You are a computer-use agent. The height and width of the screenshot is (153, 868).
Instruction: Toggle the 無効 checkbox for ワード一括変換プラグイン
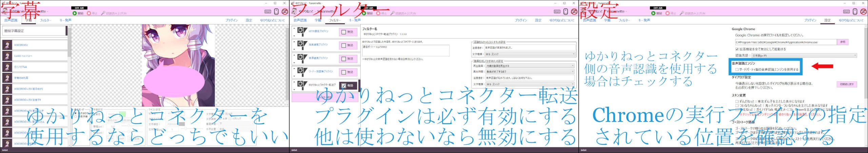click(344, 72)
